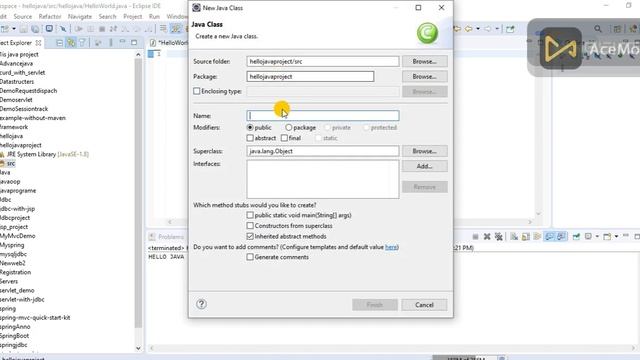Select the public modifier radio button
Viewport: 640px width, 360px height.
point(250,128)
